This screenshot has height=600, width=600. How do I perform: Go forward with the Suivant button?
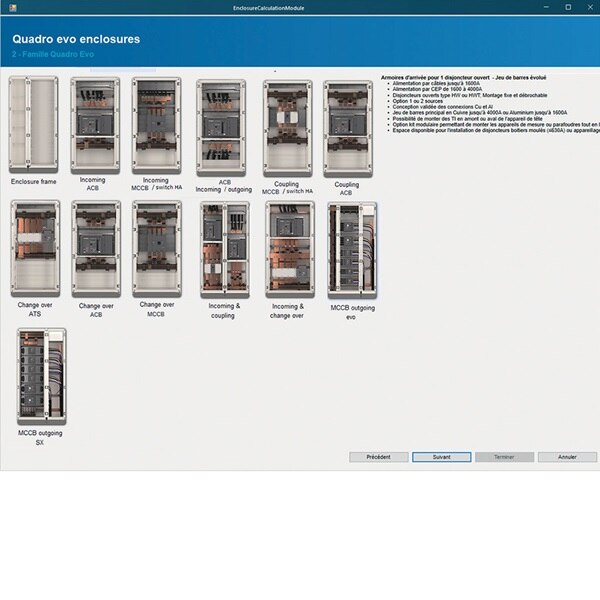442,457
